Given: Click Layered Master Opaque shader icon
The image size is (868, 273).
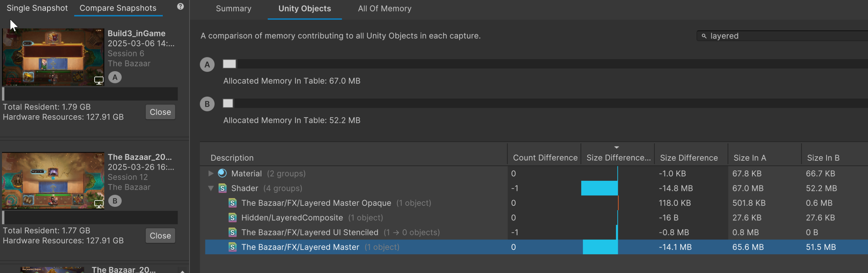Looking at the screenshot, I should click(232, 203).
